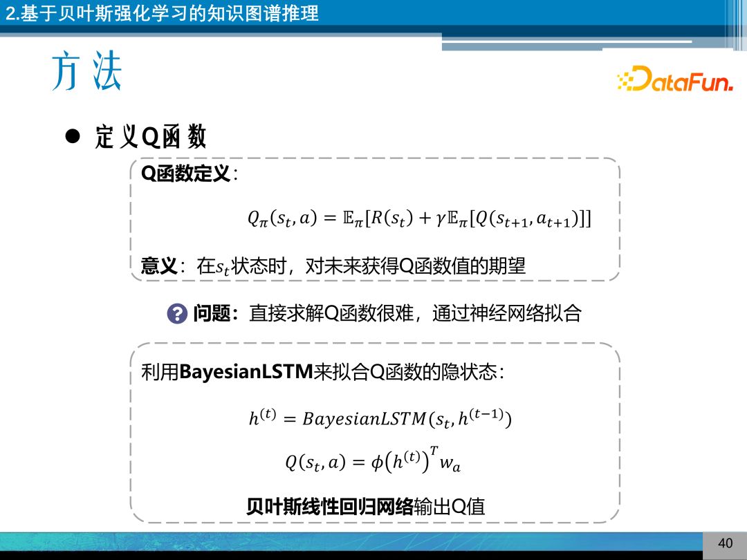Click the Q函数定义 bold label
This screenshot has width=747, height=560.
tap(186, 174)
